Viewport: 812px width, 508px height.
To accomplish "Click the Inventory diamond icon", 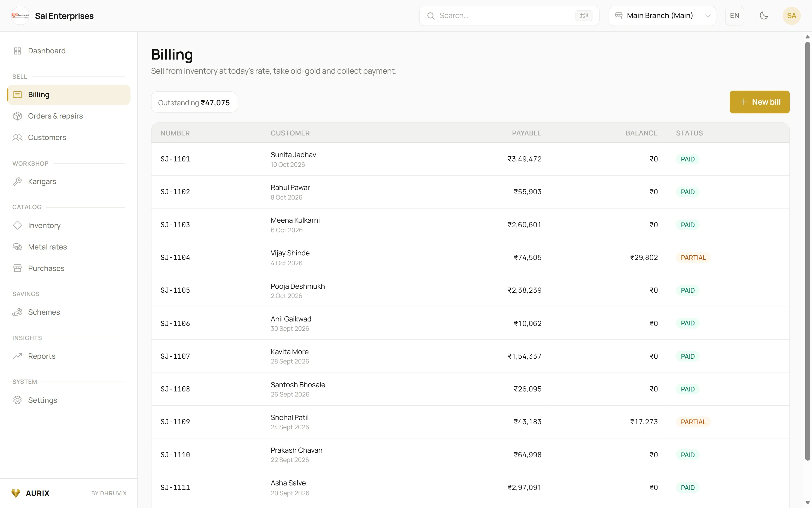I will pyautogui.click(x=17, y=225).
